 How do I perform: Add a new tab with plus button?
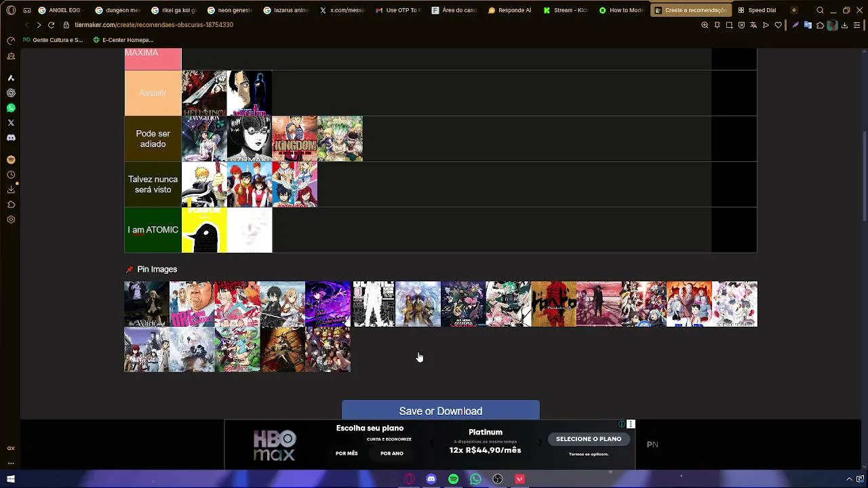pyautogui.click(x=794, y=10)
